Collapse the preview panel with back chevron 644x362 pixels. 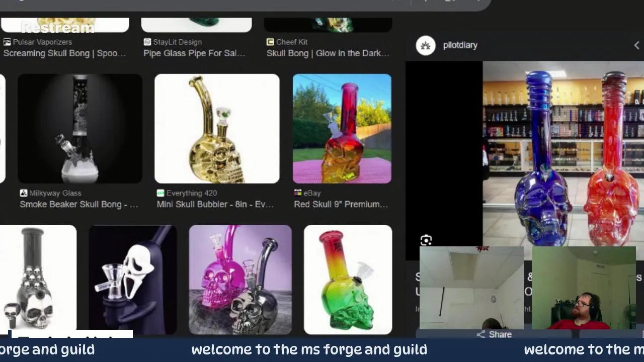coord(636,45)
